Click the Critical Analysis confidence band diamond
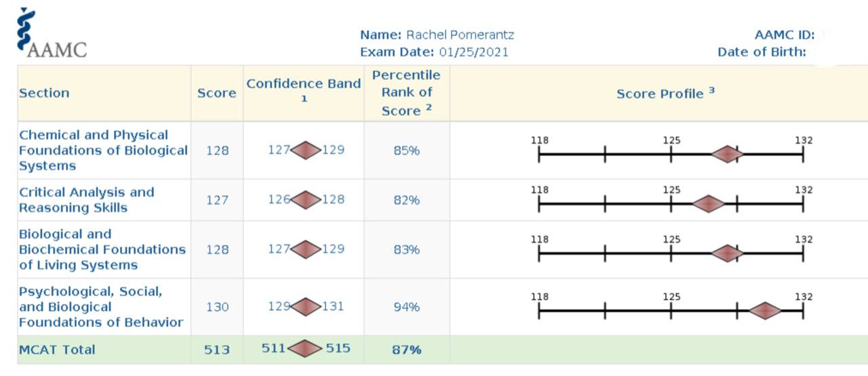 pos(306,200)
